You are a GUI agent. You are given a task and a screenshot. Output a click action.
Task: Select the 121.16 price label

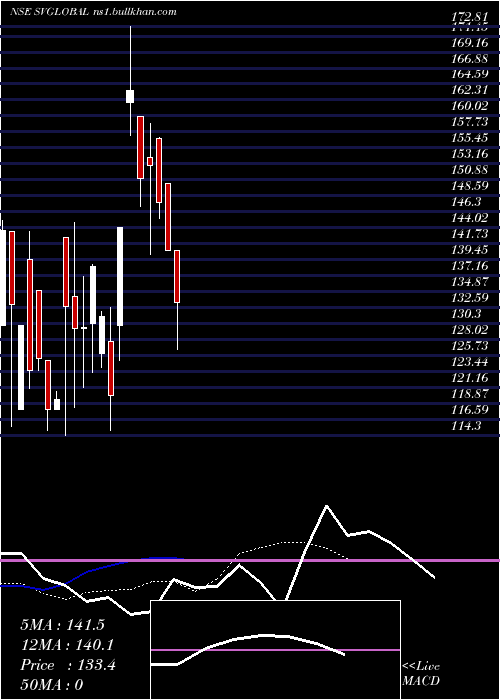tap(470, 379)
